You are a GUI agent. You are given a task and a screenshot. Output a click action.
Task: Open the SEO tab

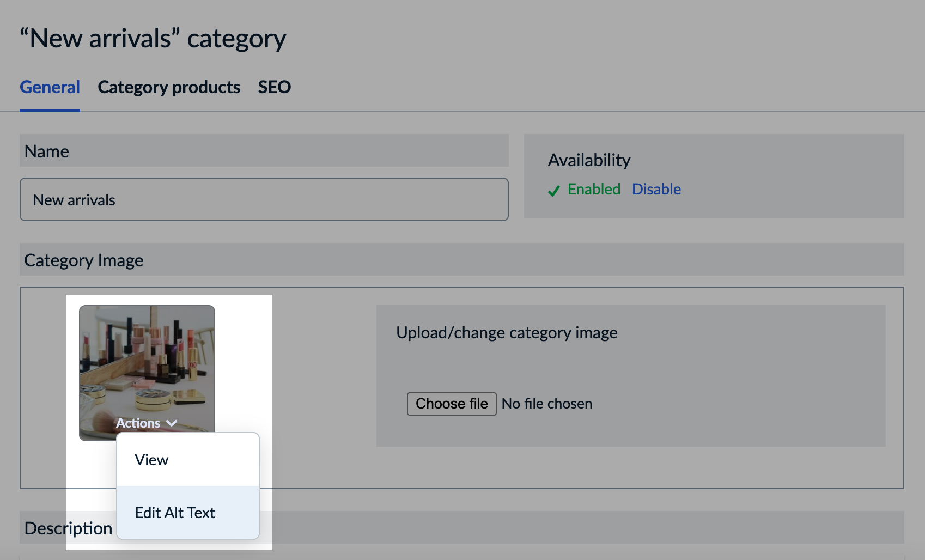(x=274, y=87)
